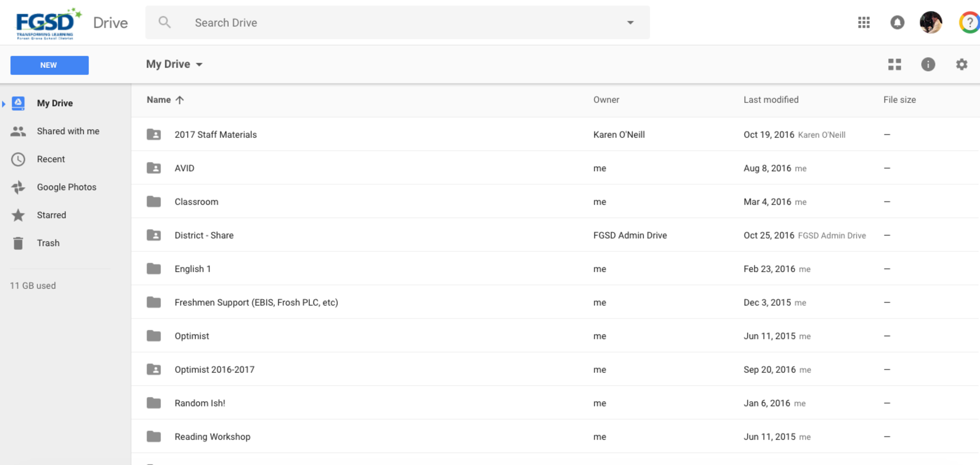The image size is (980, 465).
Task: Switch to grid view layout
Action: click(894, 65)
